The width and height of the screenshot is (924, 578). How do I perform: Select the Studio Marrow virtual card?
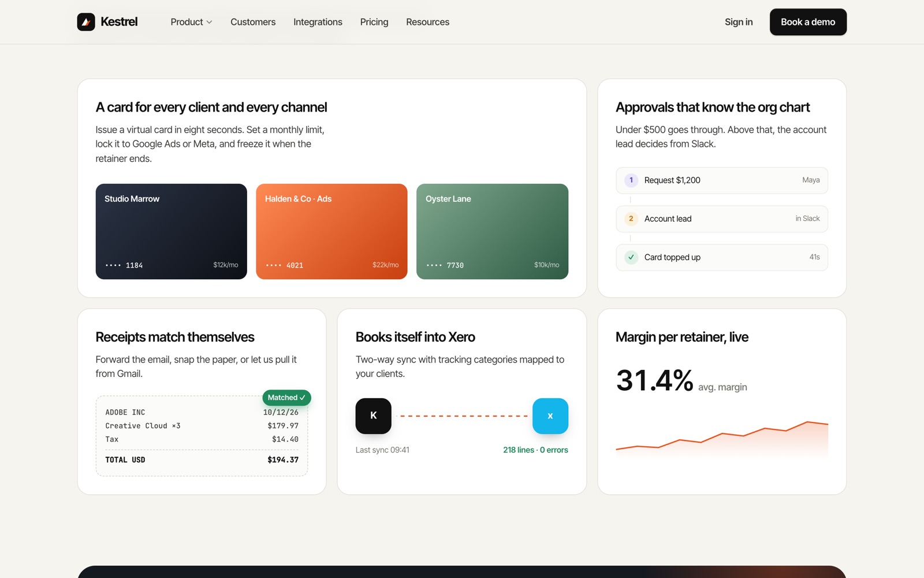(x=172, y=231)
